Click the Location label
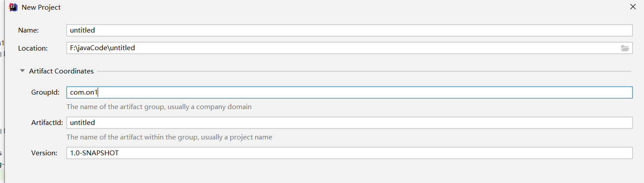The image size is (644, 183). tap(33, 48)
